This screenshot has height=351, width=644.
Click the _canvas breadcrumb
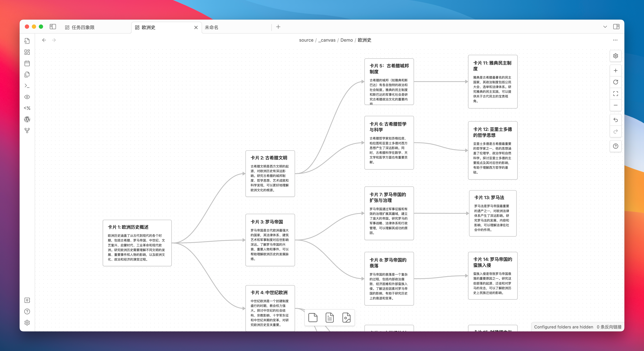click(x=327, y=40)
